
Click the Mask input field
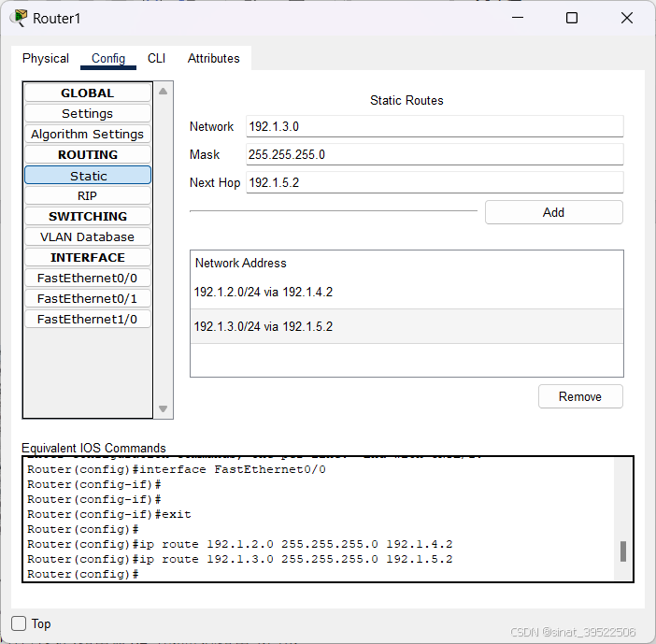click(434, 154)
